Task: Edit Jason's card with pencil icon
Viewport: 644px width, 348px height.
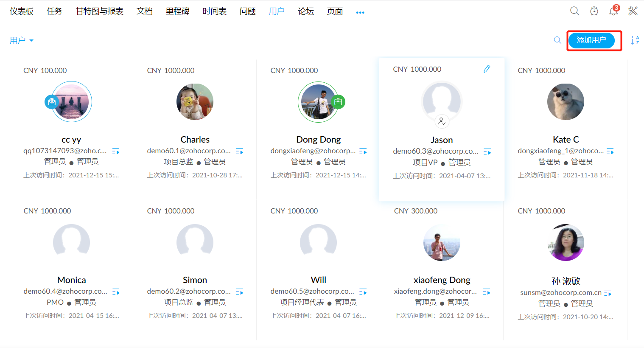Action: (487, 69)
